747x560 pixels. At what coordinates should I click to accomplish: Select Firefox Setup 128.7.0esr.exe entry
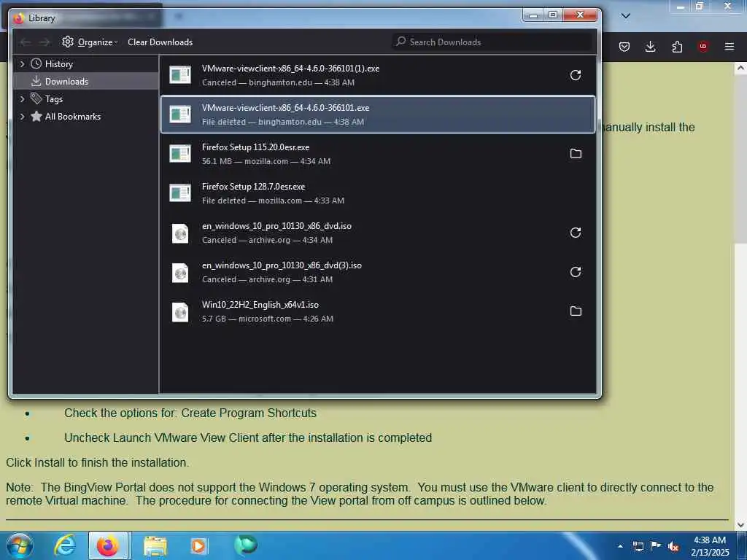(377, 193)
